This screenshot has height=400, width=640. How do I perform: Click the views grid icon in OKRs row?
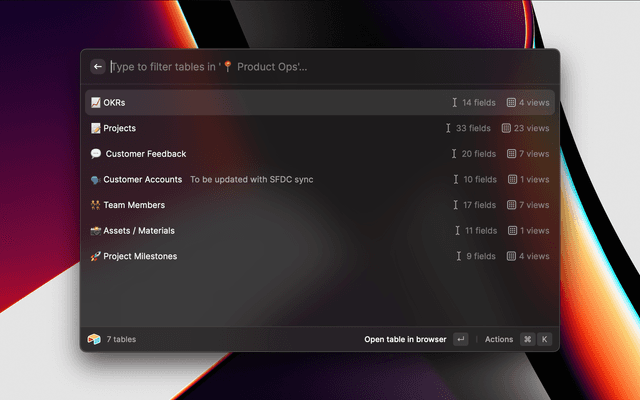[x=511, y=102]
